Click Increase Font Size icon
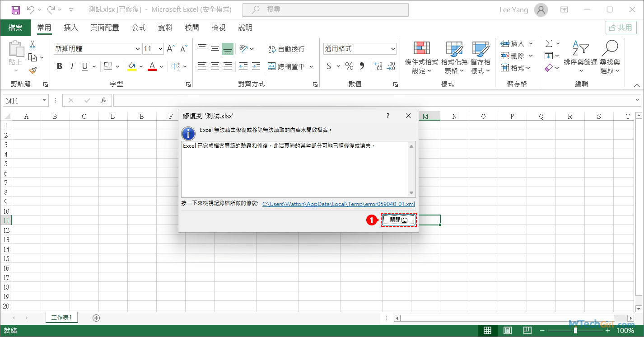 (x=171, y=49)
